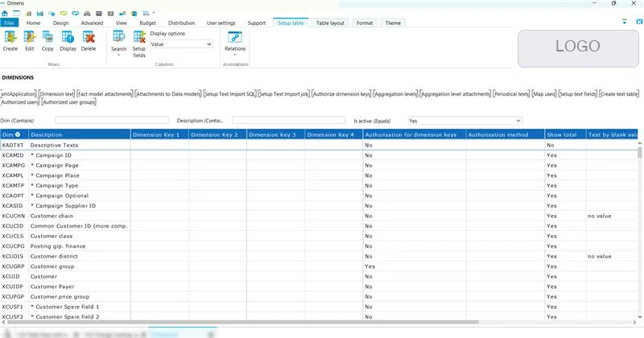644x338 pixels.
Task: Select the XADTXT Descriptive Texts row
Action: tap(319, 145)
